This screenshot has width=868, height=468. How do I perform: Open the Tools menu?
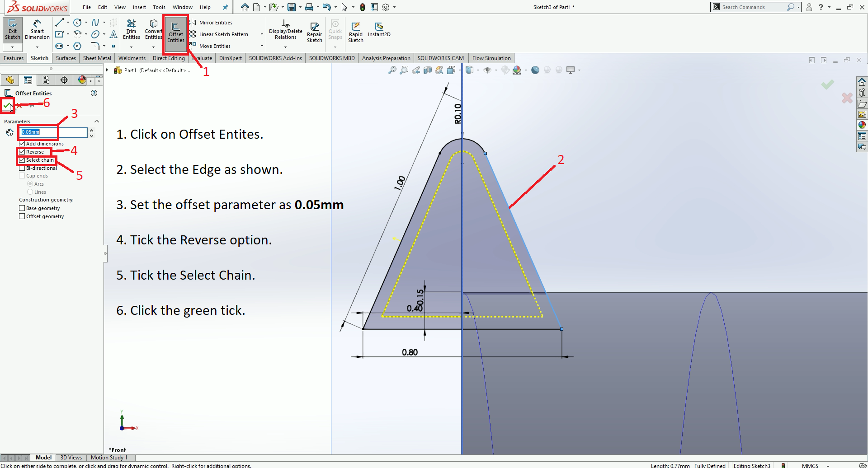(159, 7)
